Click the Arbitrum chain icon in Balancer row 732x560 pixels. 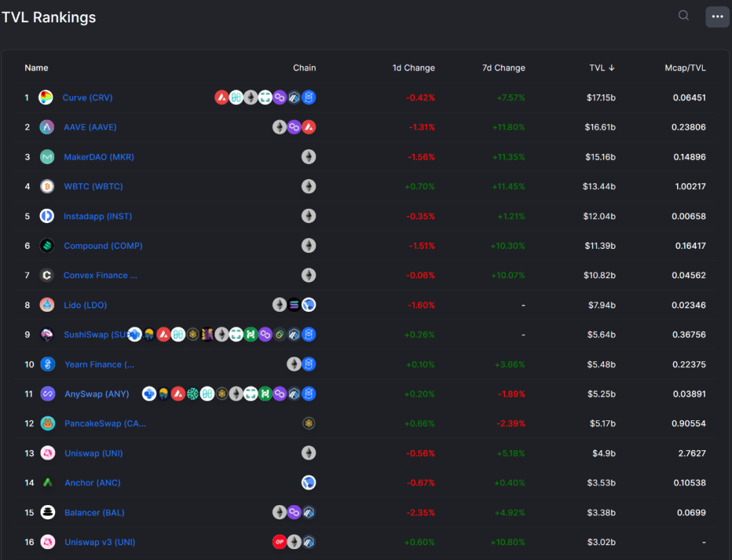tap(308, 513)
